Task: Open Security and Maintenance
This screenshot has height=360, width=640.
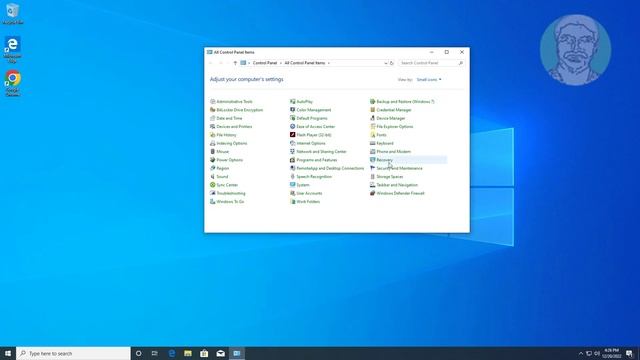Action: coord(396,168)
